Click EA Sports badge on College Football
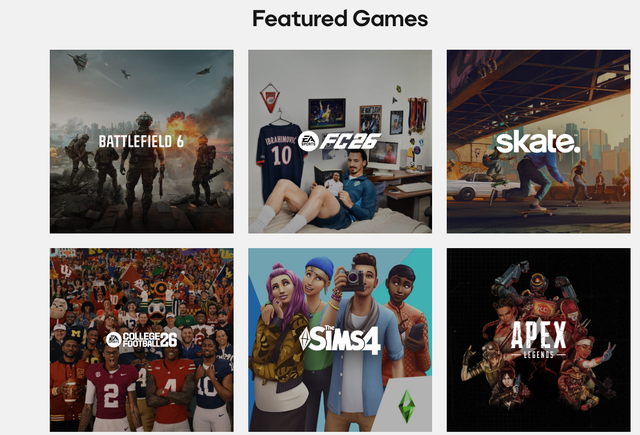This screenshot has width=640, height=435. (x=114, y=340)
